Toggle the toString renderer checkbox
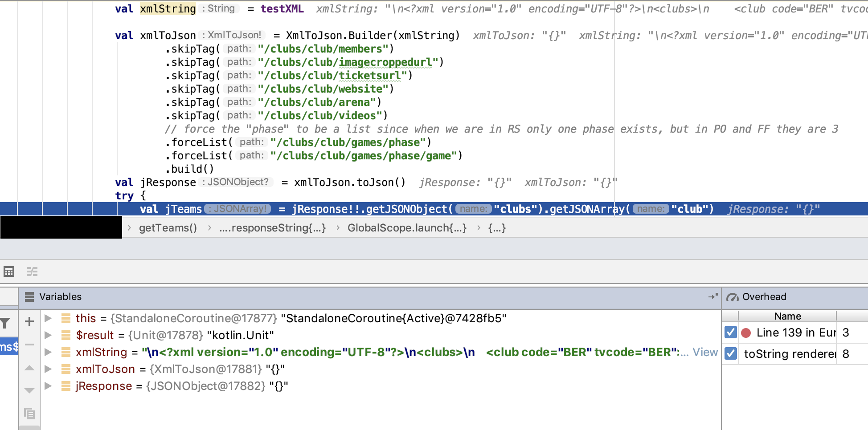 (730, 353)
